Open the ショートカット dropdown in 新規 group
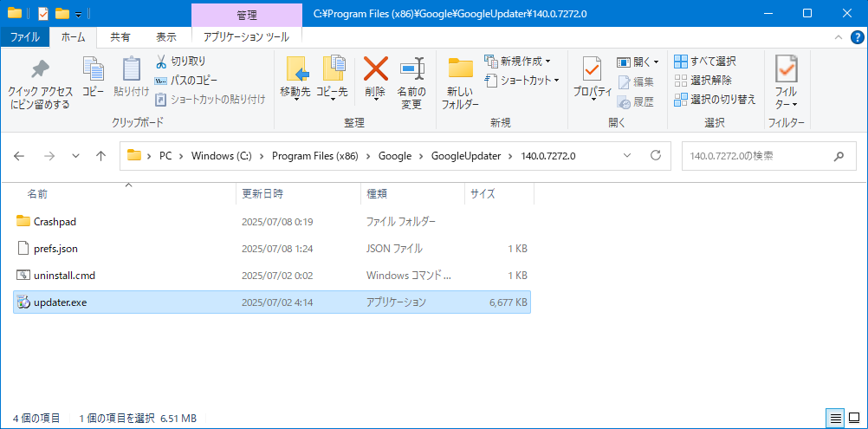868x429 pixels. click(x=522, y=81)
